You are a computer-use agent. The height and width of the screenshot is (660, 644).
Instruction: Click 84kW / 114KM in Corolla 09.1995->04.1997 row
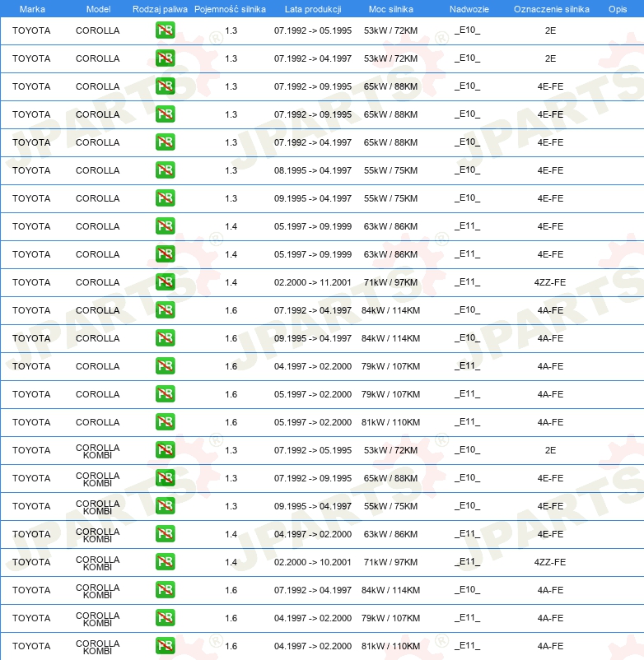click(390, 338)
